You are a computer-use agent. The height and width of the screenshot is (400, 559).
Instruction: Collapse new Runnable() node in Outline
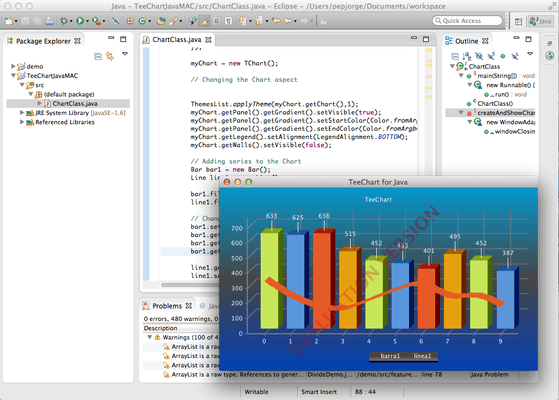click(x=470, y=85)
